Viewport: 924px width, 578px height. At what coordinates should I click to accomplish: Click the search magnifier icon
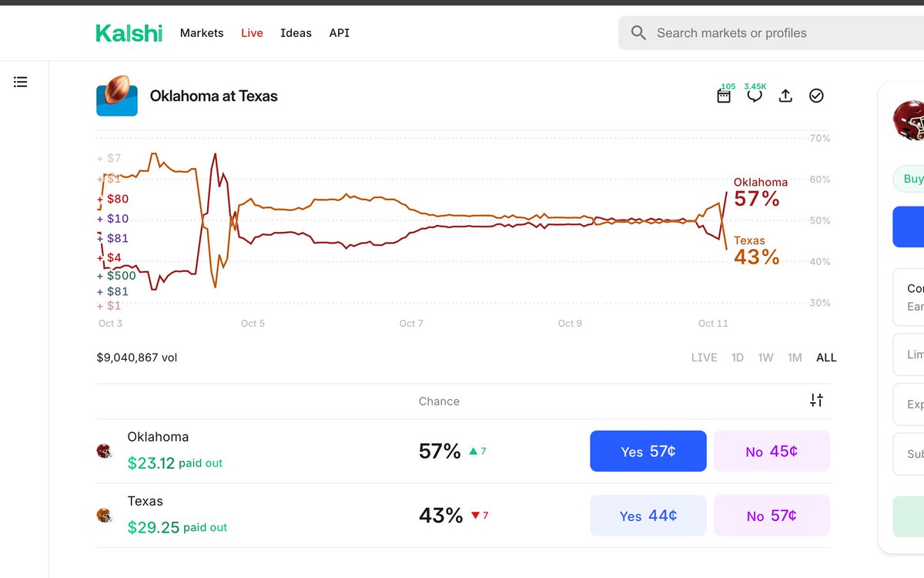click(638, 32)
